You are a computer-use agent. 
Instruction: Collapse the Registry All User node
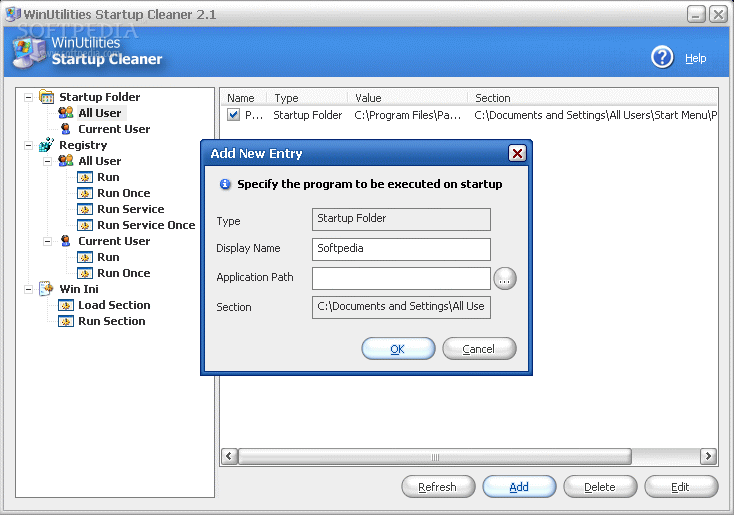point(48,162)
